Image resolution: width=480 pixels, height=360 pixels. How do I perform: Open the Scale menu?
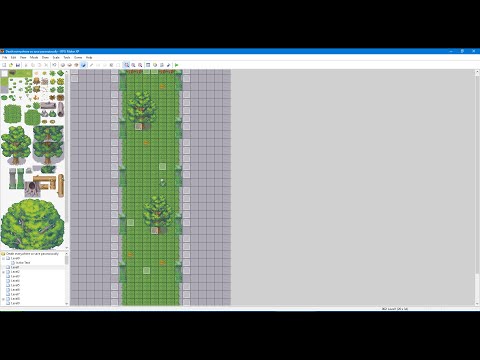tap(56, 57)
